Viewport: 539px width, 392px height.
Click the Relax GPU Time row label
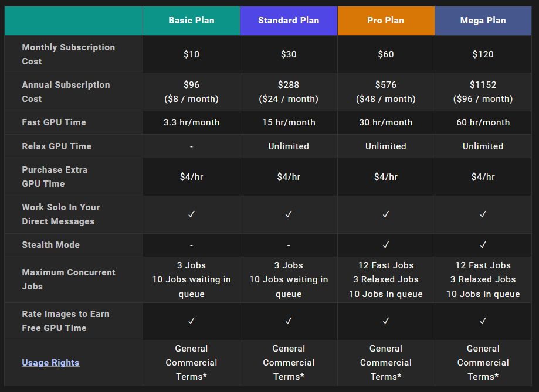tap(57, 146)
